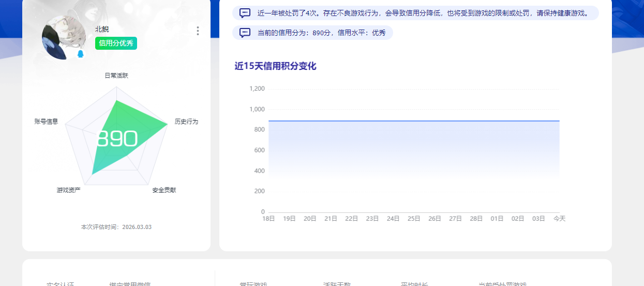Click the 600 y-axis label
The height and width of the screenshot is (286, 644).
tap(260, 150)
